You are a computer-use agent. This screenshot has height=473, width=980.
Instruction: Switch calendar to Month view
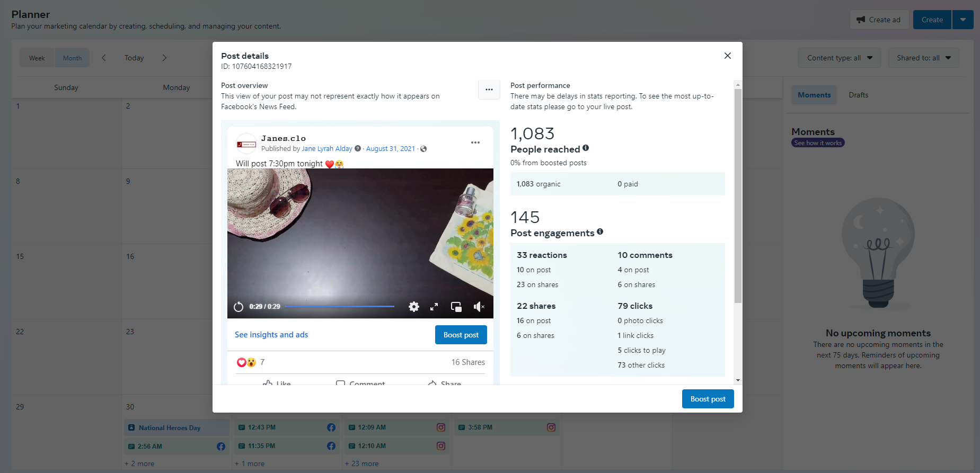point(72,58)
